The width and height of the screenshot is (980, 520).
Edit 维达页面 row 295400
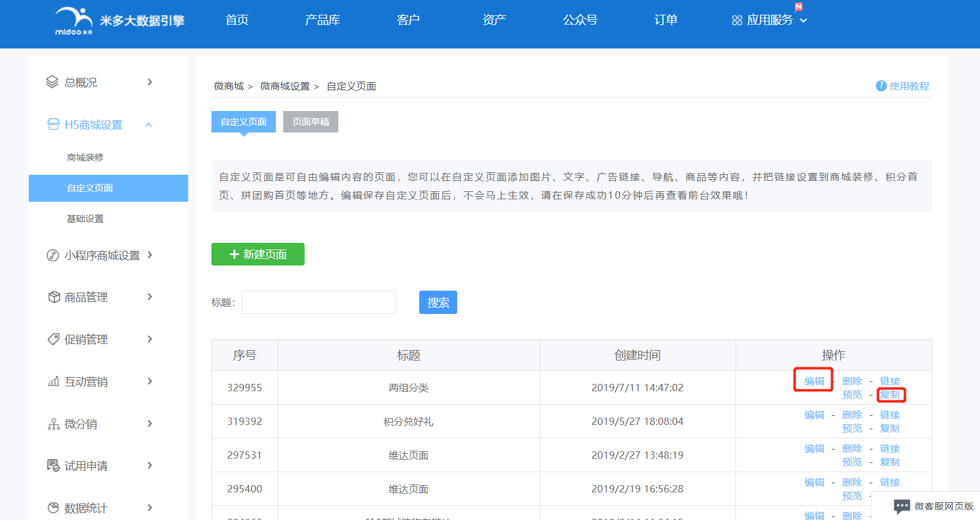click(815, 483)
